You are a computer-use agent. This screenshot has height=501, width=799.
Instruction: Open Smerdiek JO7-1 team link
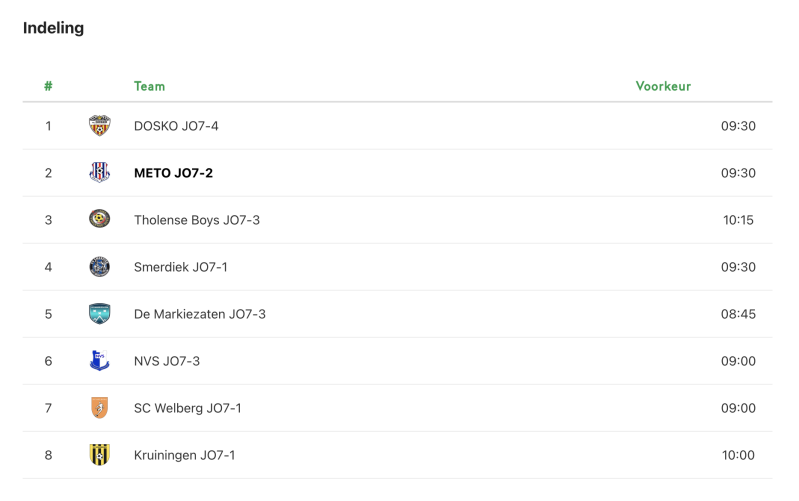point(180,267)
